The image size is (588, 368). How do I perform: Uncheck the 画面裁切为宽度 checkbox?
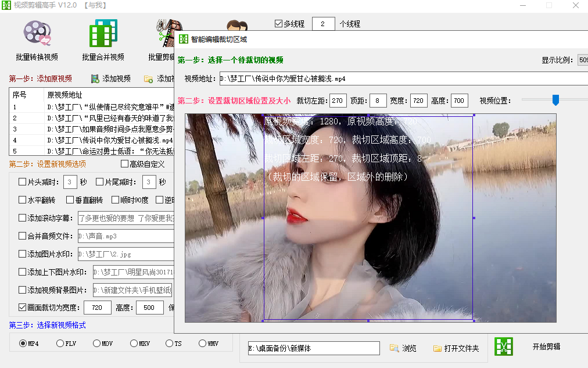tap(22, 307)
